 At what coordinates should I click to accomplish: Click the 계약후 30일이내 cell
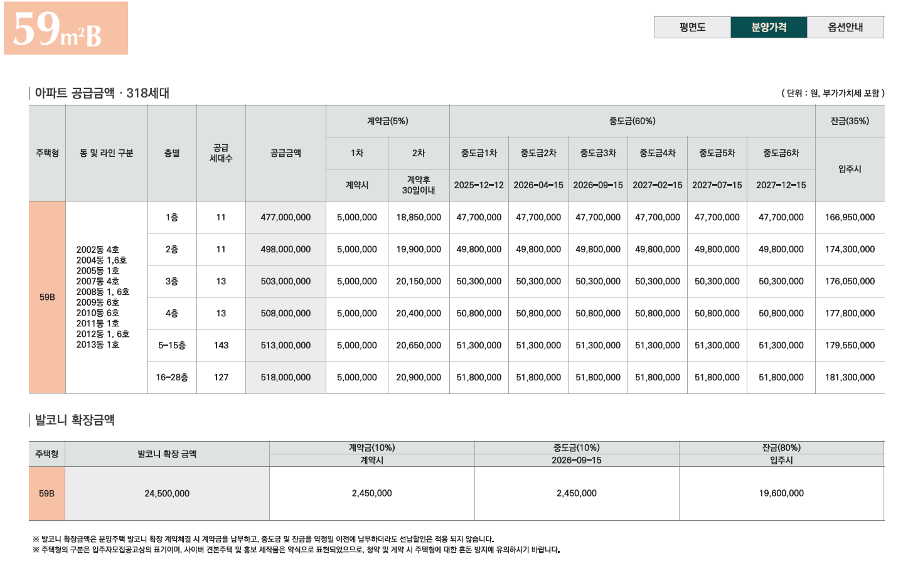419,185
